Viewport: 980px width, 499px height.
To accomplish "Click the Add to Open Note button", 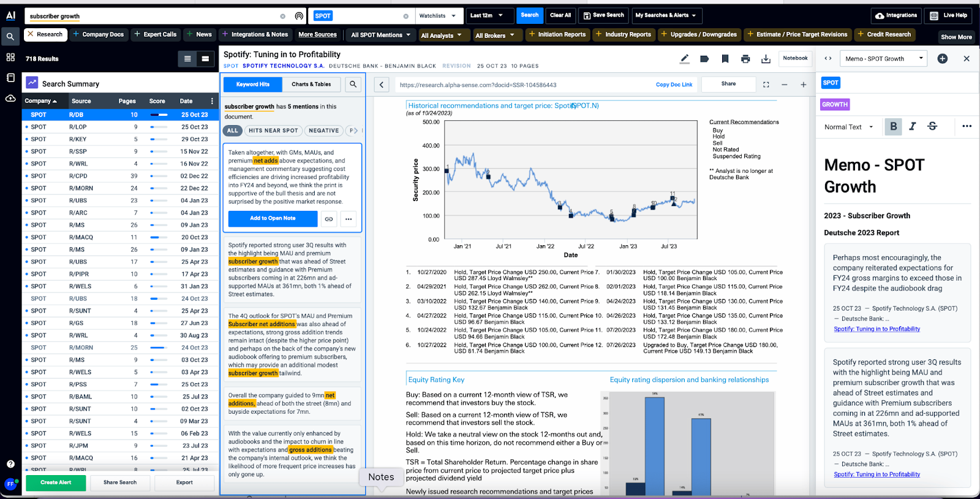I will click(x=273, y=218).
